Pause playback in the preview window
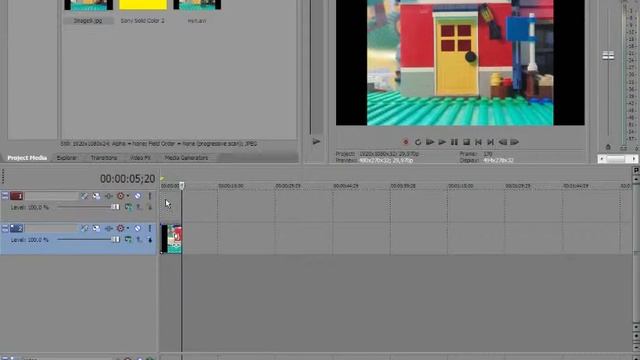Viewport: 640px width, 360px height. click(454, 142)
